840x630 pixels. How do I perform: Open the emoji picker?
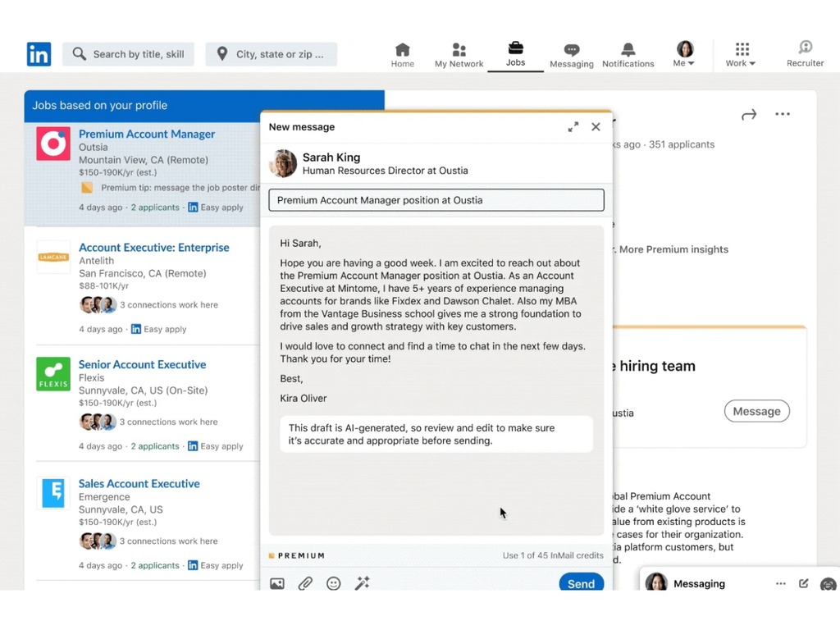click(333, 583)
